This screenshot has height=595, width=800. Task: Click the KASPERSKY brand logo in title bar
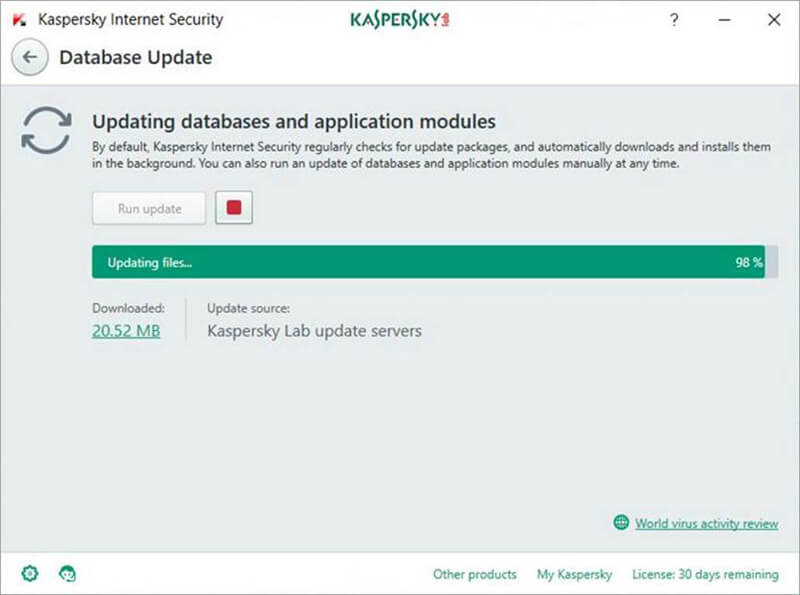coord(399,20)
